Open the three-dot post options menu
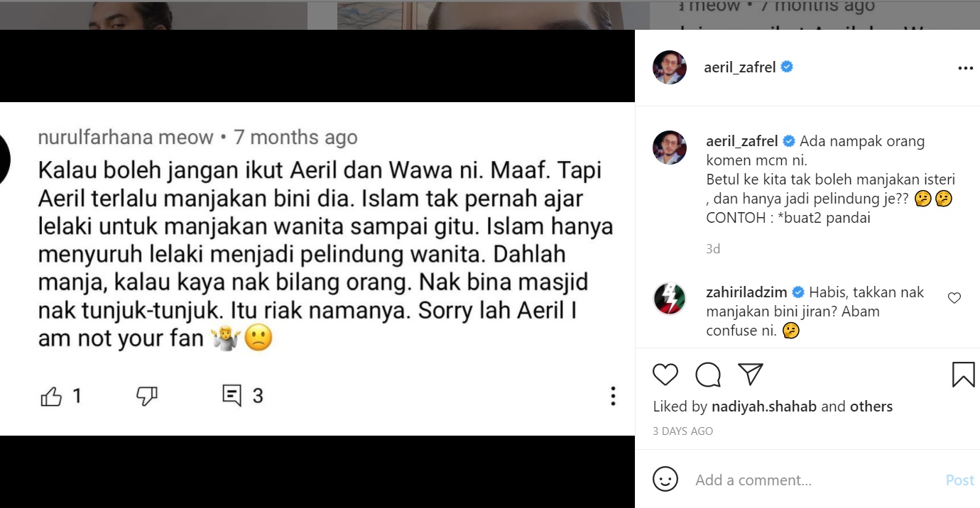 coord(965,68)
